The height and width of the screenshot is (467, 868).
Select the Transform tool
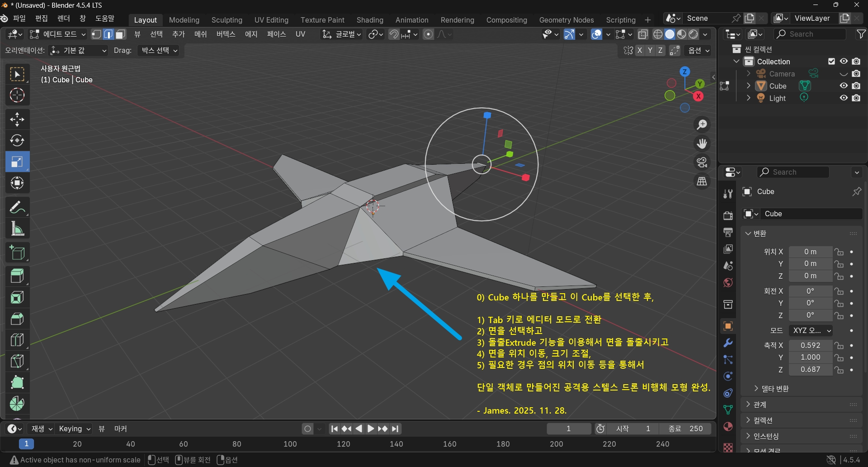click(17, 183)
